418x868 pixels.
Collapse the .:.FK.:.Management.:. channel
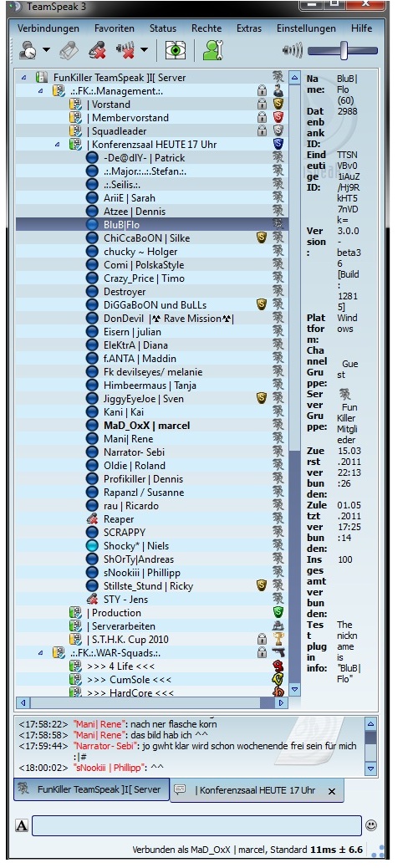tap(40, 91)
